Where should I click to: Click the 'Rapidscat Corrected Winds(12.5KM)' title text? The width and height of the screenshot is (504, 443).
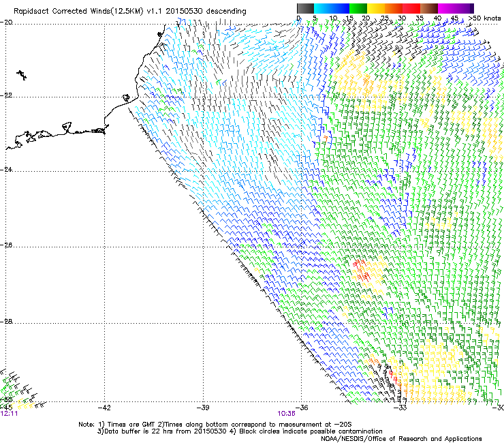point(78,12)
